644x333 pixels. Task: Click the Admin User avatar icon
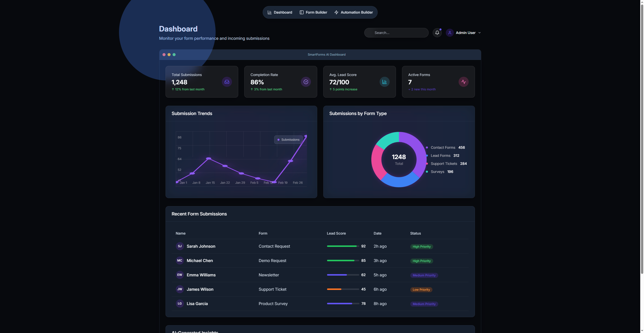(450, 33)
